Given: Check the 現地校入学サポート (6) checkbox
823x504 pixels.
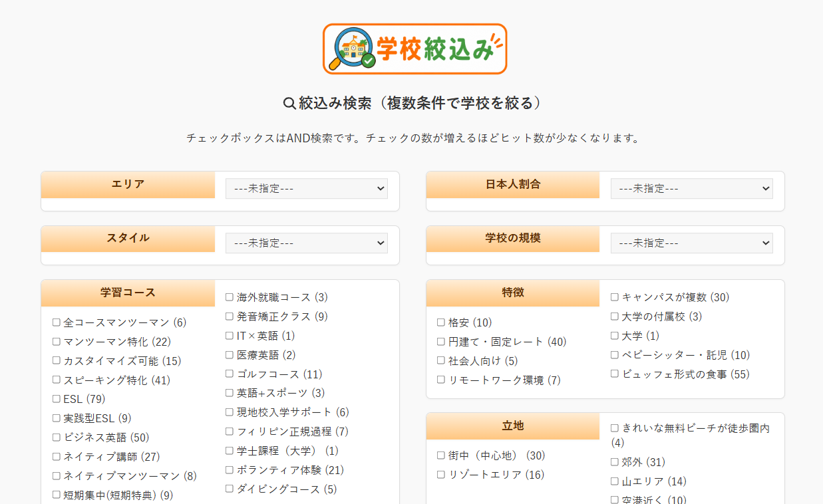Looking at the screenshot, I should (230, 412).
